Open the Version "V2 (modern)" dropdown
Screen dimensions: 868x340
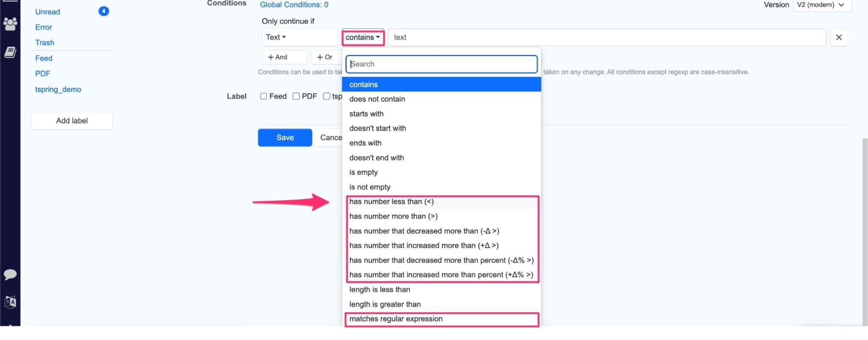click(x=821, y=5)
